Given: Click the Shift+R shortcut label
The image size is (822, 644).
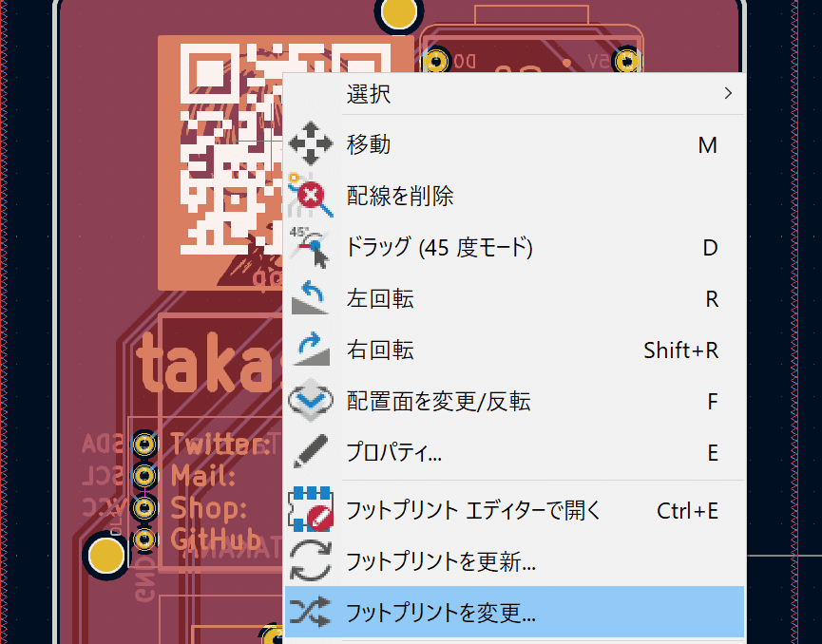Looking at the screenshot, I should tap(681, 350).
